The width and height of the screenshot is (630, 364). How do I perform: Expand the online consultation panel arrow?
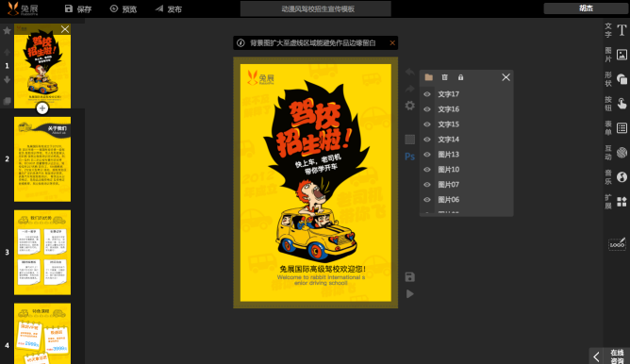pos(596,356)
